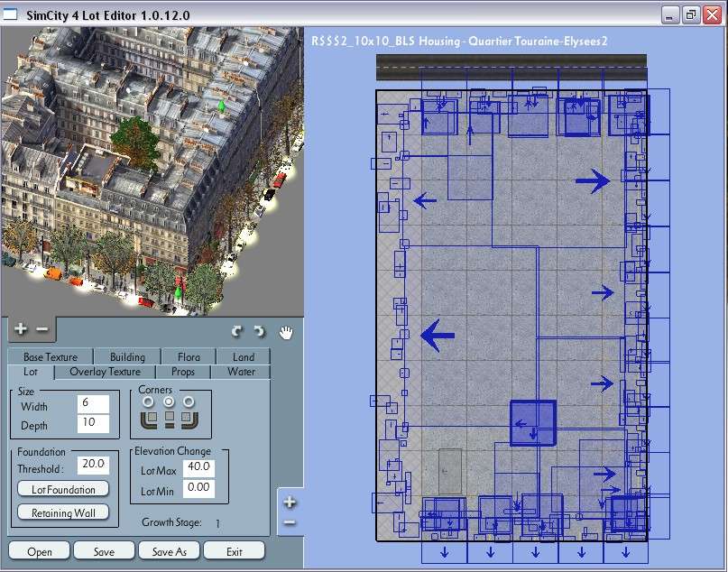Zoom out the lot plan view
The height and width of the screenshot is (572, 728).
(x=290, y=522)
